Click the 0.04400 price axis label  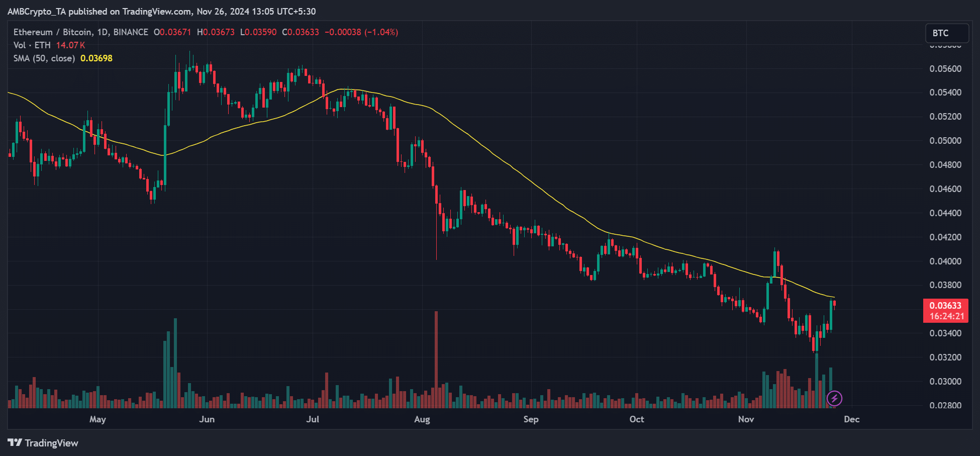pyautogui.click(x=945, y=213)
